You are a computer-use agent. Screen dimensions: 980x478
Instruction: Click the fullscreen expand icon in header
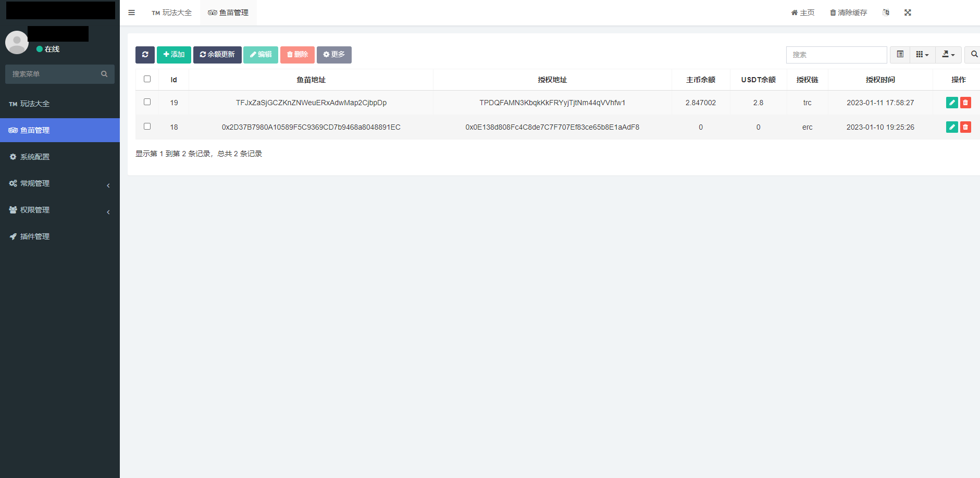pyautogui.click(x=908, y=12)
